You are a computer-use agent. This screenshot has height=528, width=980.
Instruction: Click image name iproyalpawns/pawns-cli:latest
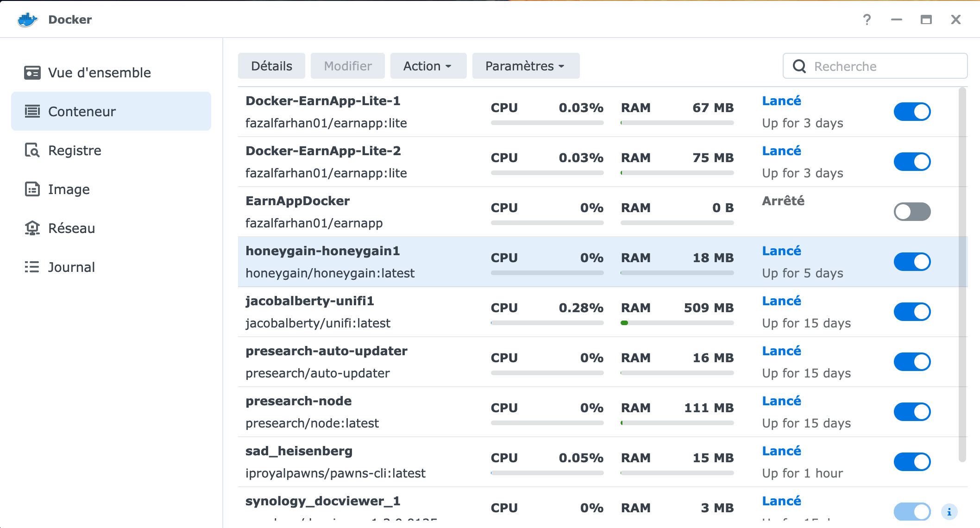(335, 473)
